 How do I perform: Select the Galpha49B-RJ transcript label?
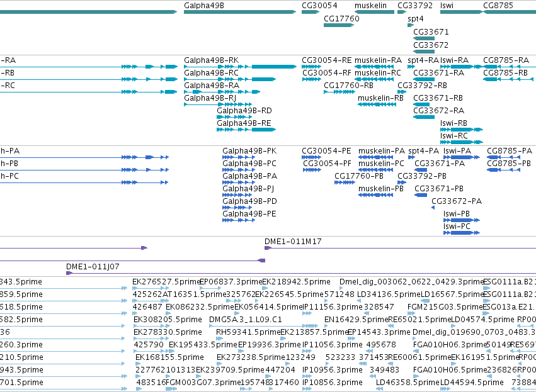click(210, 98)
